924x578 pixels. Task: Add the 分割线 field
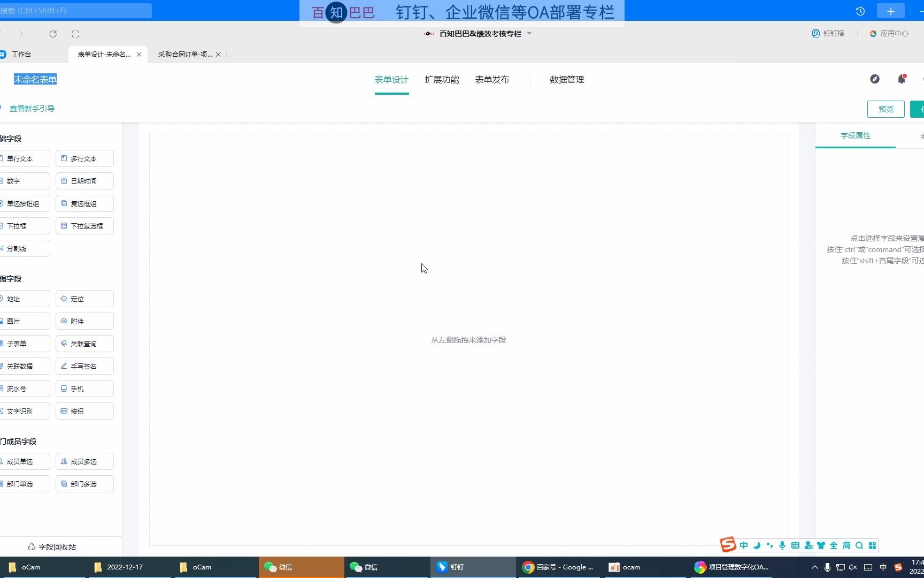24,248
